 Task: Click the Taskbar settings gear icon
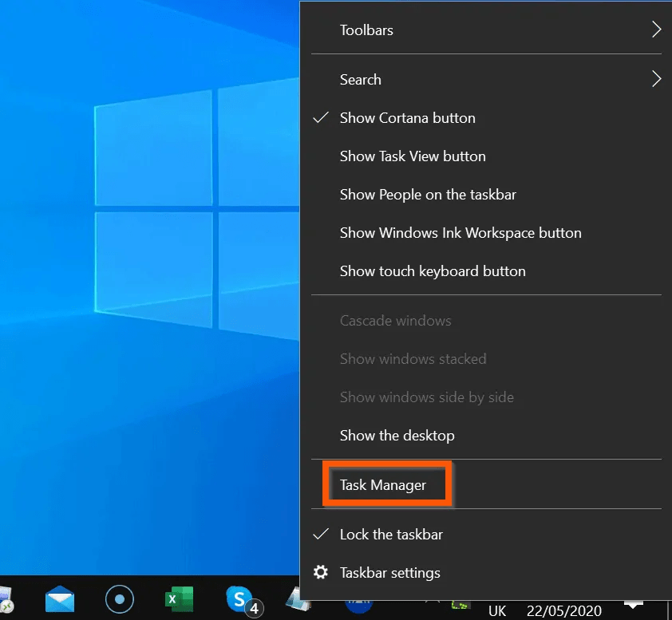pyautogui.click(x=321, y=572)
